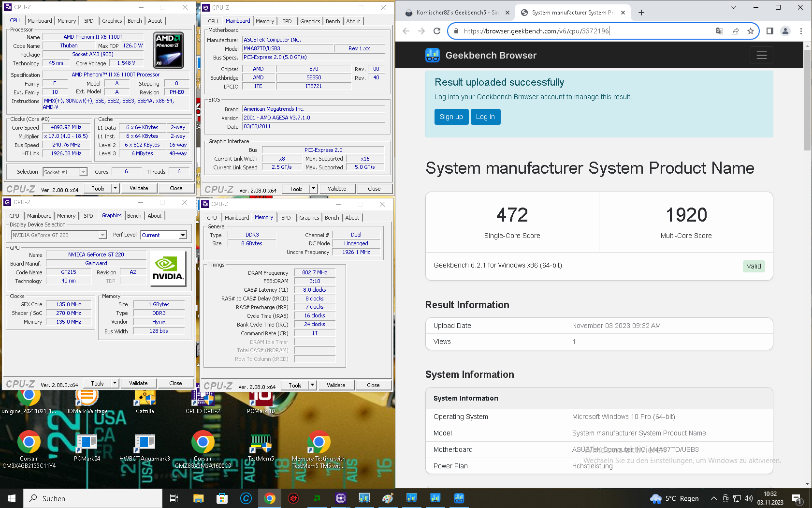
Task: Select the CPU tab in the Memory window
Action: click(212, 218)
